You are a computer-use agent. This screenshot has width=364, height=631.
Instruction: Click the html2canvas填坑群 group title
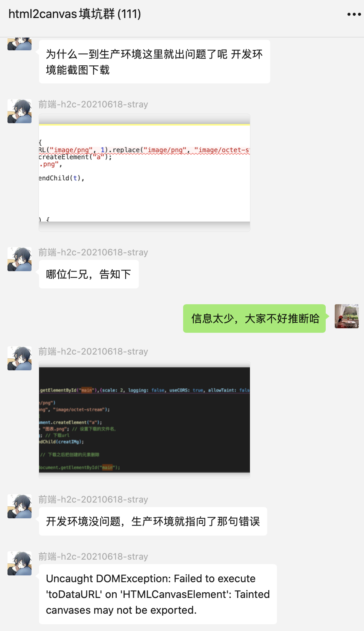[75, 14]
